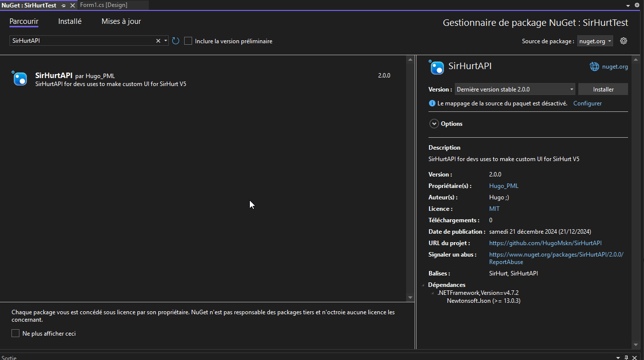The image size is (644, 360).
Task: Enable 'Inclure la version préliminaire' checkbox
Action: point(188,41)
